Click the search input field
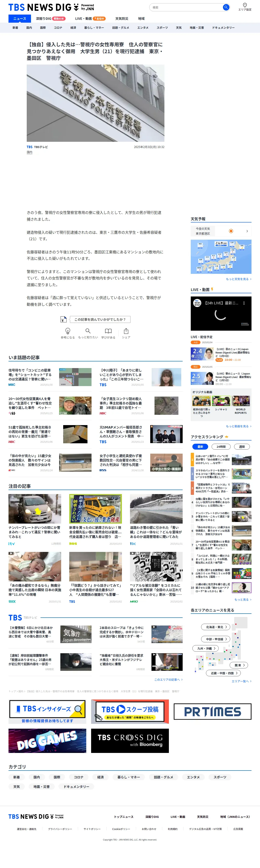This screenshot has width=260, height=868. 186,7
